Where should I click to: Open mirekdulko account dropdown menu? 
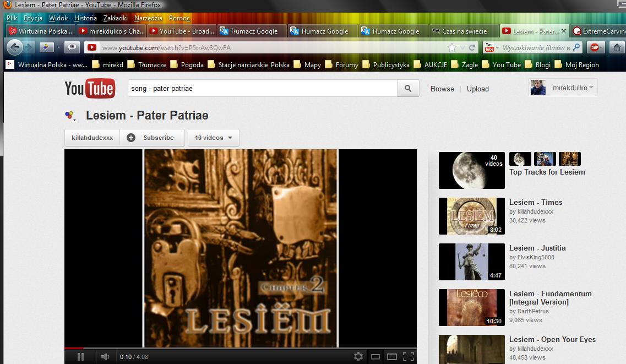(563, 88)
